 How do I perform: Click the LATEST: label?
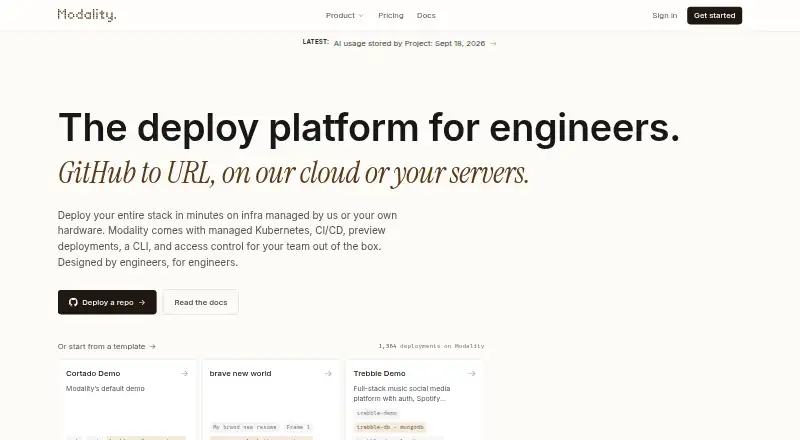315,42
